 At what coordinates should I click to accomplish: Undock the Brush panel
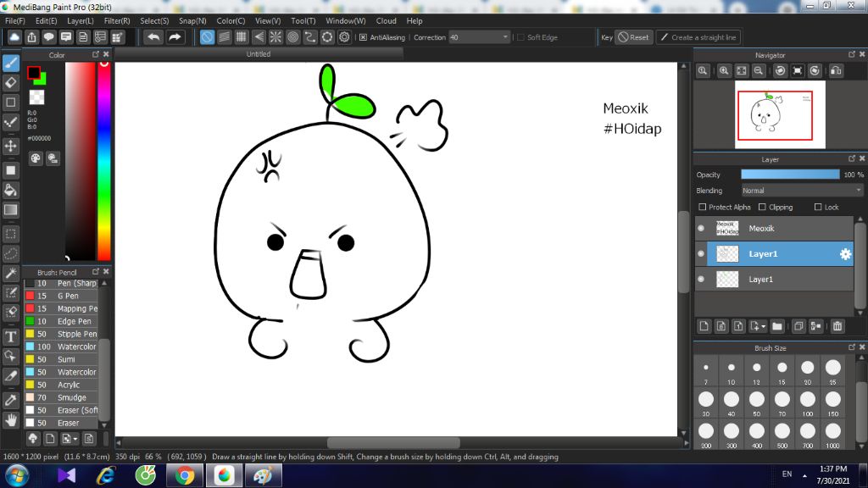click(96, 272)
